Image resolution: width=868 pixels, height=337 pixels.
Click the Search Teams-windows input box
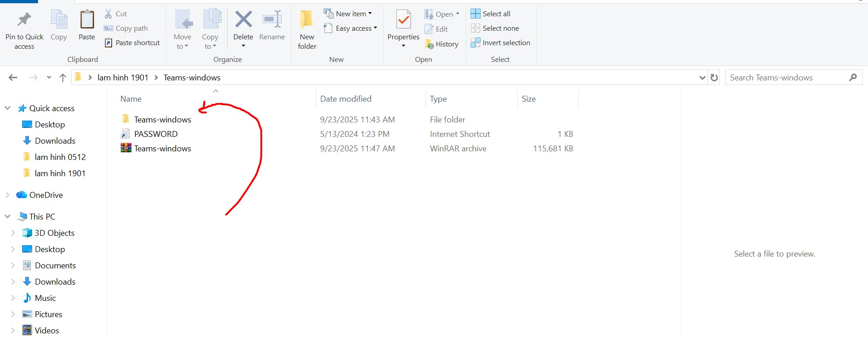[787, 78]
